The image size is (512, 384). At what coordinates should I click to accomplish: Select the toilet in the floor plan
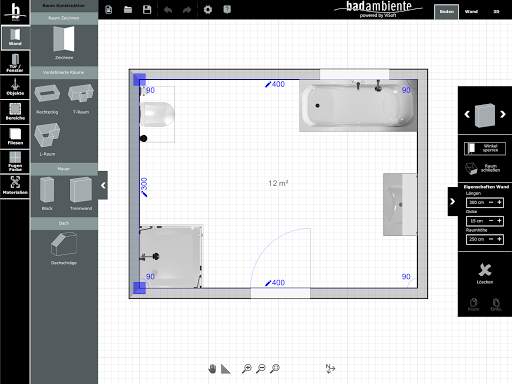click(157, 114)
